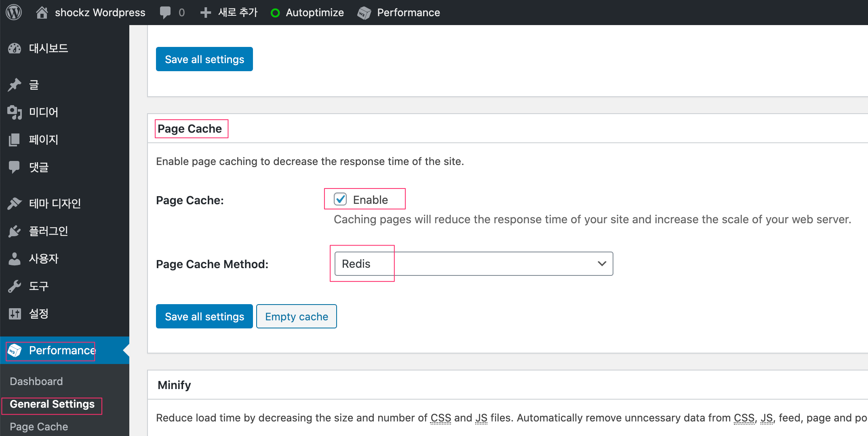Click the Performance cube icon in admin bar

[x=364, y=13]
